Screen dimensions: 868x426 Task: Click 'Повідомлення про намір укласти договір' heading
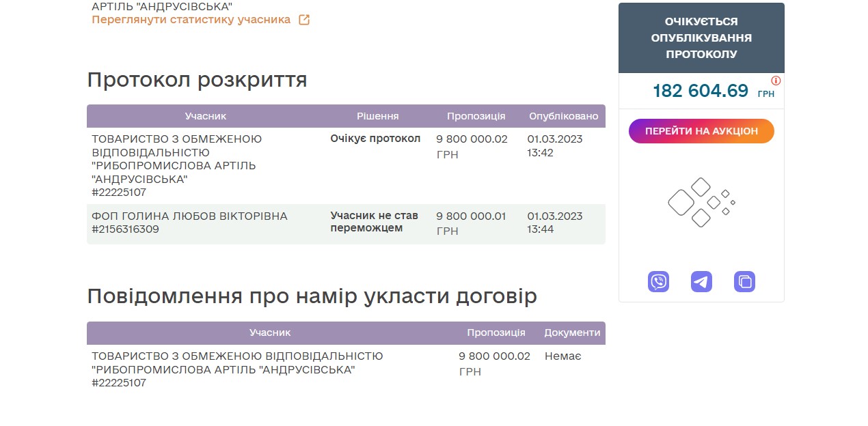312,296
